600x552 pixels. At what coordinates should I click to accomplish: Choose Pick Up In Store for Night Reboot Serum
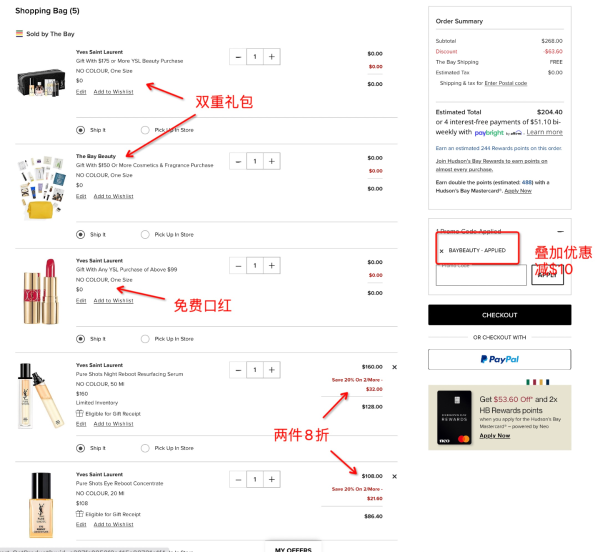click(x=145, y=448)
